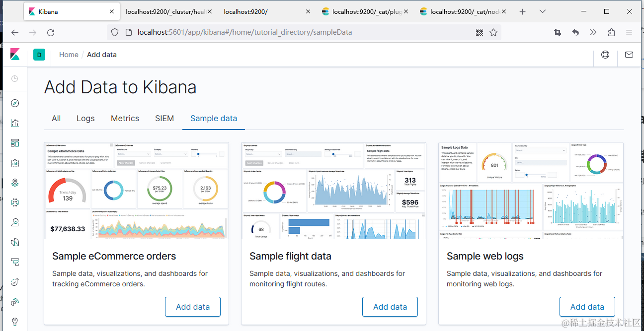Screen dimensions: 644x331
Task: Click the Kibana logo in the header
Action: (15, 55)
